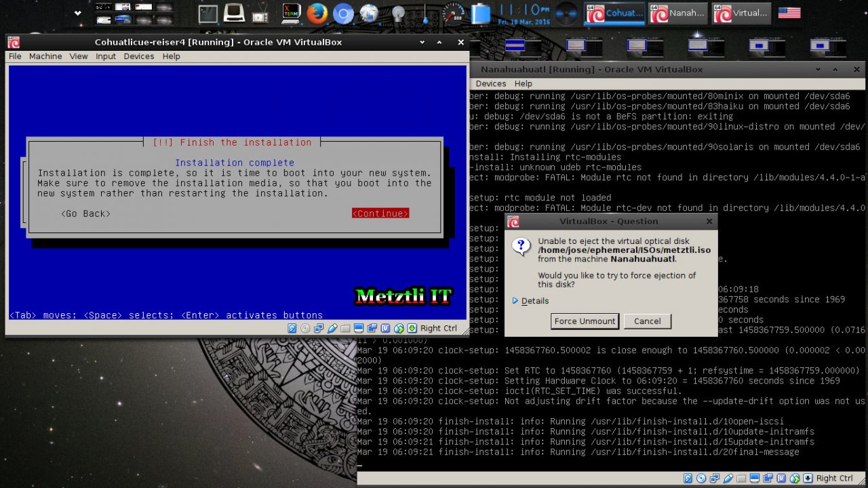Open the Devices menu in Cohuatlicue window

[x=139, y=56]
